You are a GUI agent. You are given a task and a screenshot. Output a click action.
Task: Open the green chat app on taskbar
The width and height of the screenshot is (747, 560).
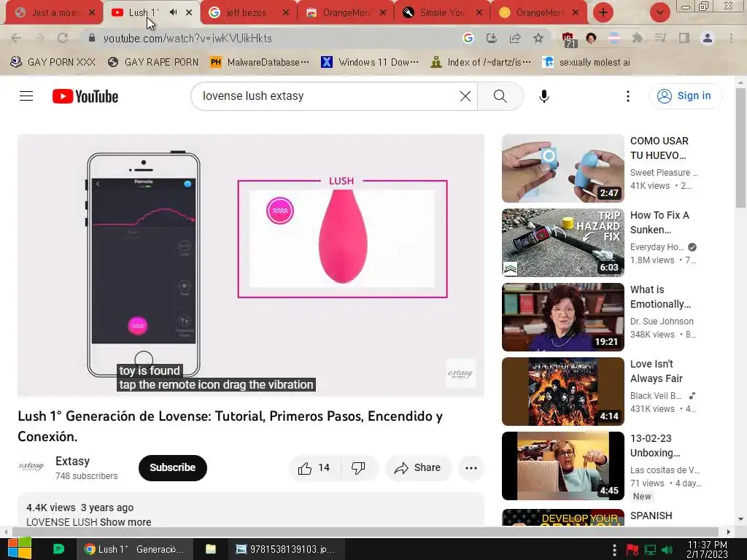[58, 549]
